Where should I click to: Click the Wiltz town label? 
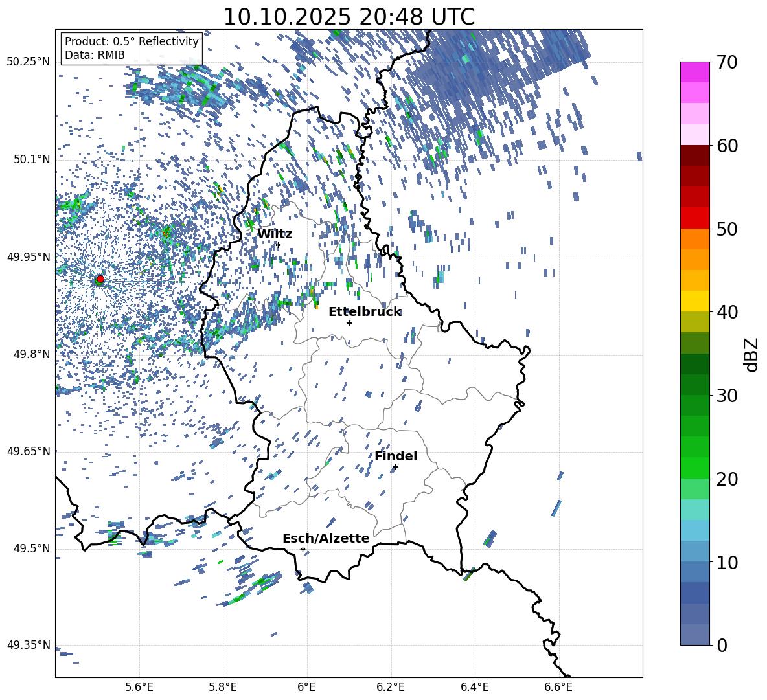pyautogui.click(x=275, y=234)
